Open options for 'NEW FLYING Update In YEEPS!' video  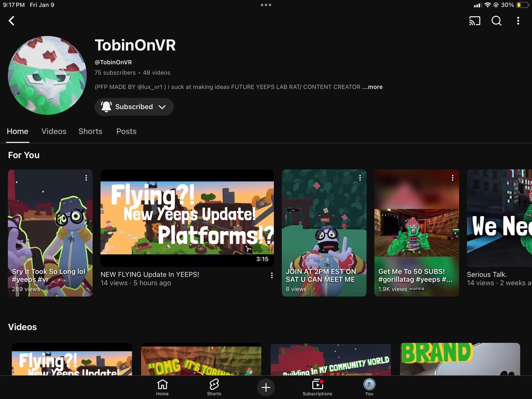point(272,275)
